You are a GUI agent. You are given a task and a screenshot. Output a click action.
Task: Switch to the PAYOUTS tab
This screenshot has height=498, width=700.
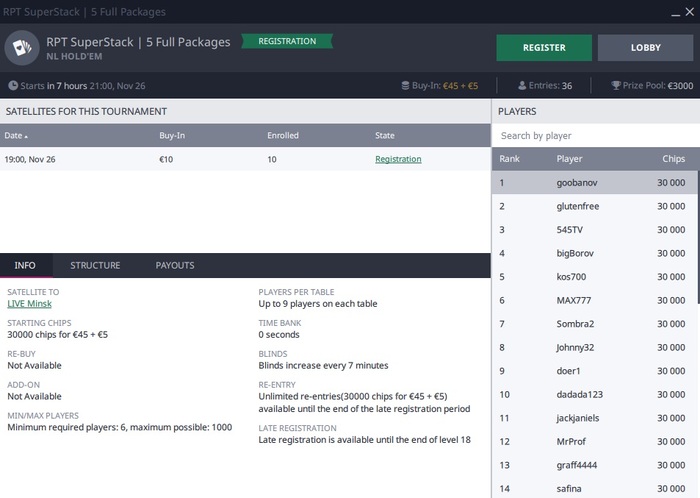pos(175,266)
